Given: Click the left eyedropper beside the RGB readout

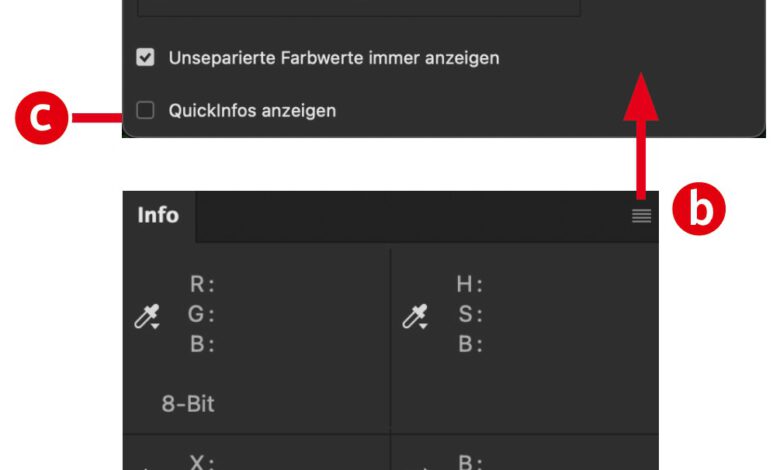Looking at the screenshot, I should 147,318.
